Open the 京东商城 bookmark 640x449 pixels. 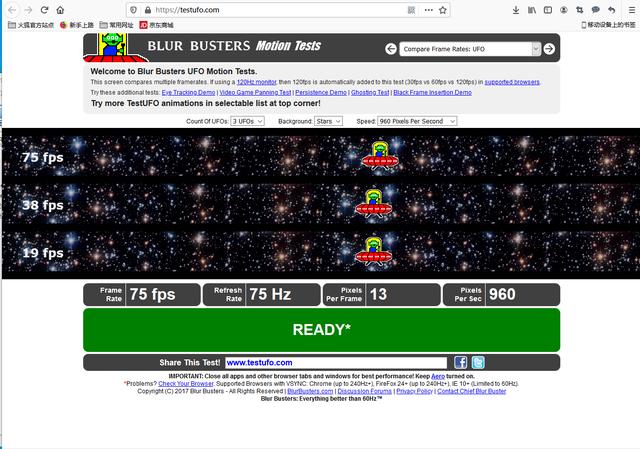point(156,25)
